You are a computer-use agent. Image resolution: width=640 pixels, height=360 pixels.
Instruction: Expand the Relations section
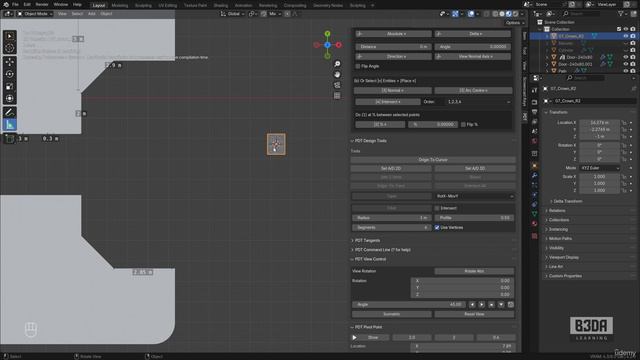click(x=557, y=211)
